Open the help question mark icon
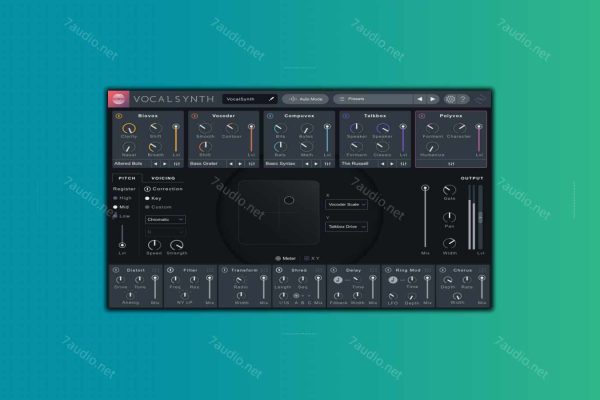This screenshot has height=400, width=600. click(x=463, y=99)
